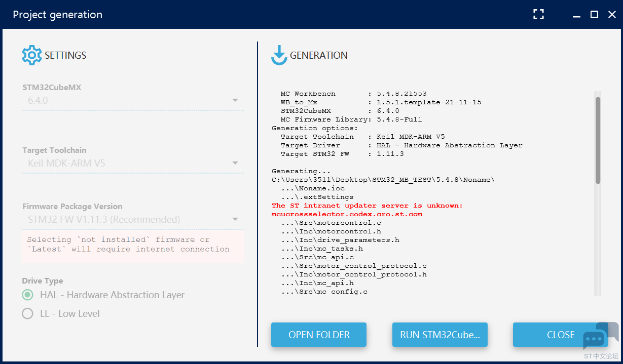Click the OPEN FOLDER button
Viewport: 623px width, 364px height.
click(x=319, y=335)
